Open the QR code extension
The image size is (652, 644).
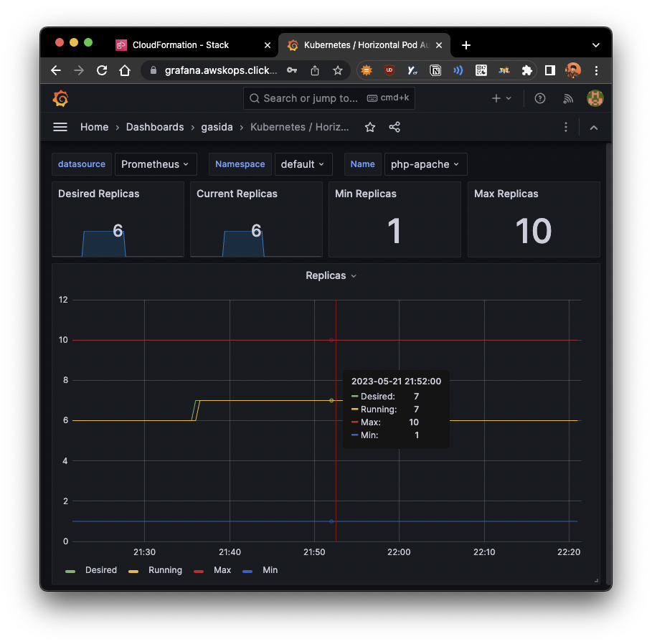tap(481, 70)
